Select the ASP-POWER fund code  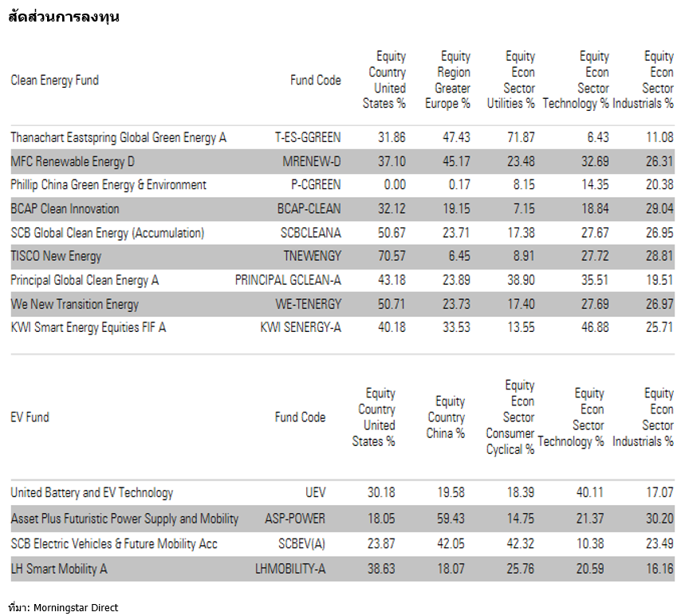[295, 519]
